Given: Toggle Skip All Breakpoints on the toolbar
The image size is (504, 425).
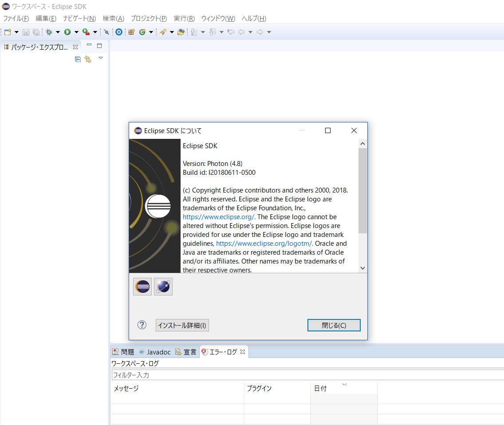Looking at the screenshot, I should tap(106, 32).
